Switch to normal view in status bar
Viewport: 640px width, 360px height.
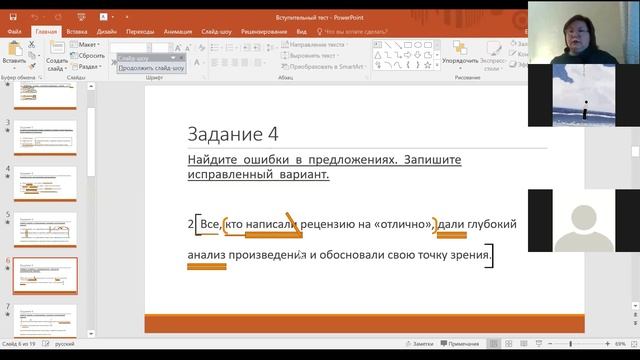click(x=493, y=344)
